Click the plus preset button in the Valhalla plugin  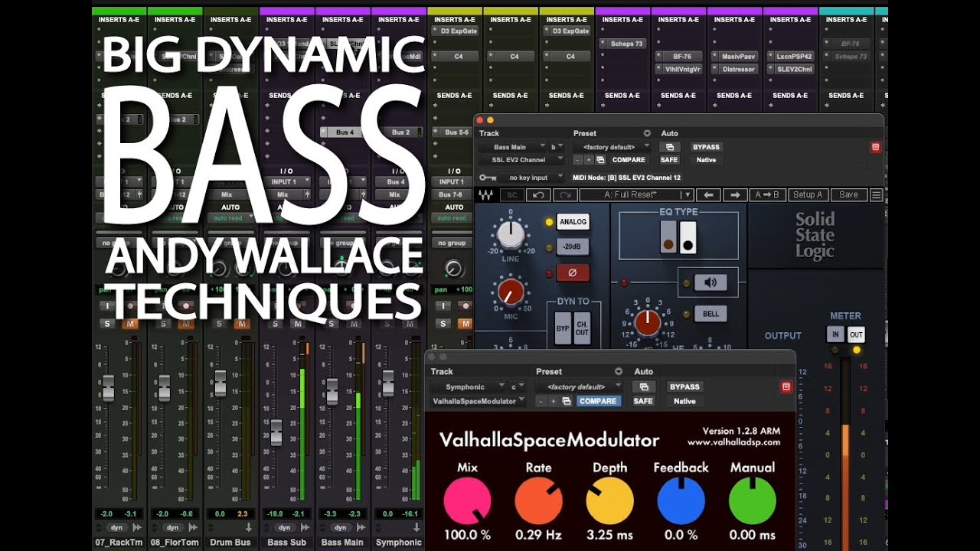pyautogui.click(x=554, y=401)
